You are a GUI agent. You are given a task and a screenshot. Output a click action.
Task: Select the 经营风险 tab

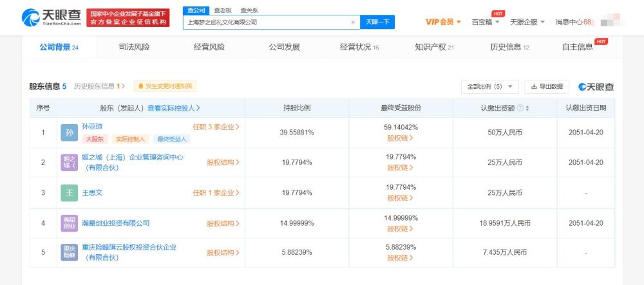tap(209, 47)
